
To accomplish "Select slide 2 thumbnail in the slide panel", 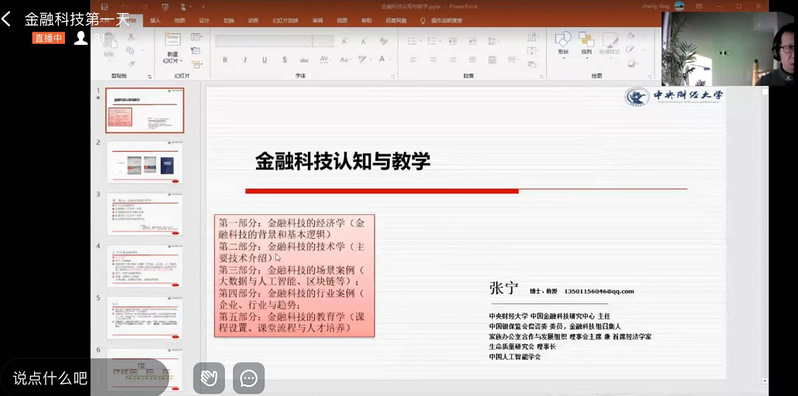I will tap(145, 163).
